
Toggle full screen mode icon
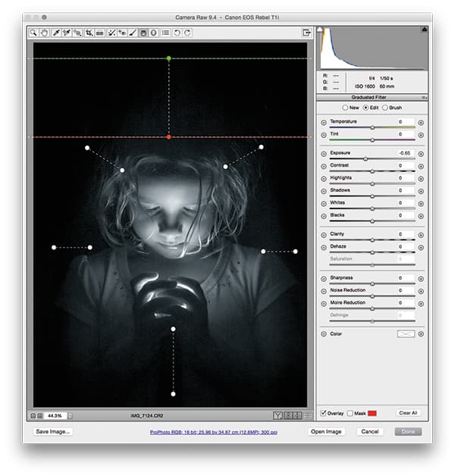(x=306, y=33)
